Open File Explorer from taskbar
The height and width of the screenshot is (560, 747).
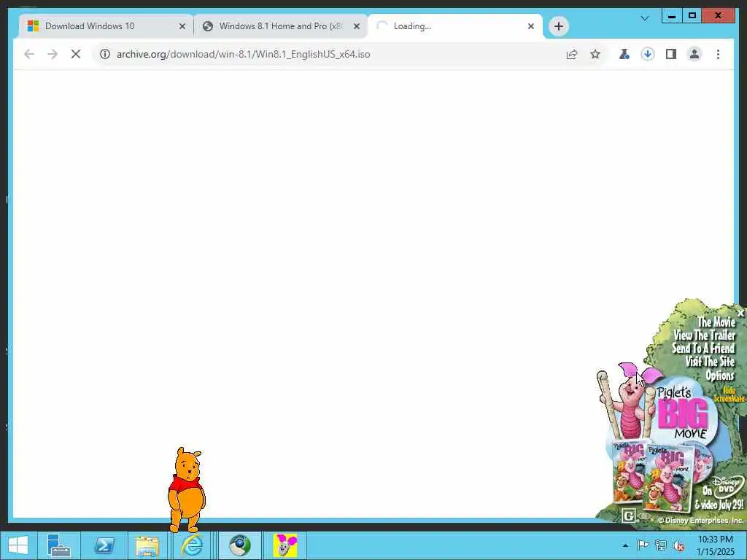coord(147,545)
